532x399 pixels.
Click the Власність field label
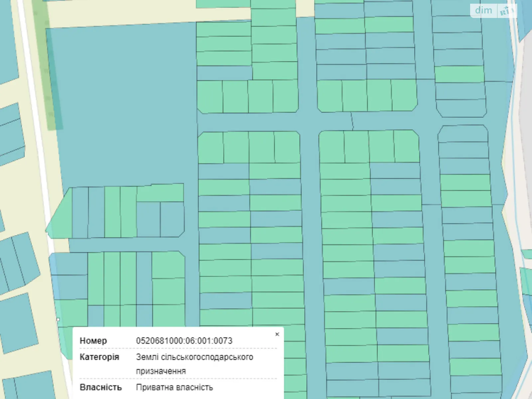click(100, 387)
